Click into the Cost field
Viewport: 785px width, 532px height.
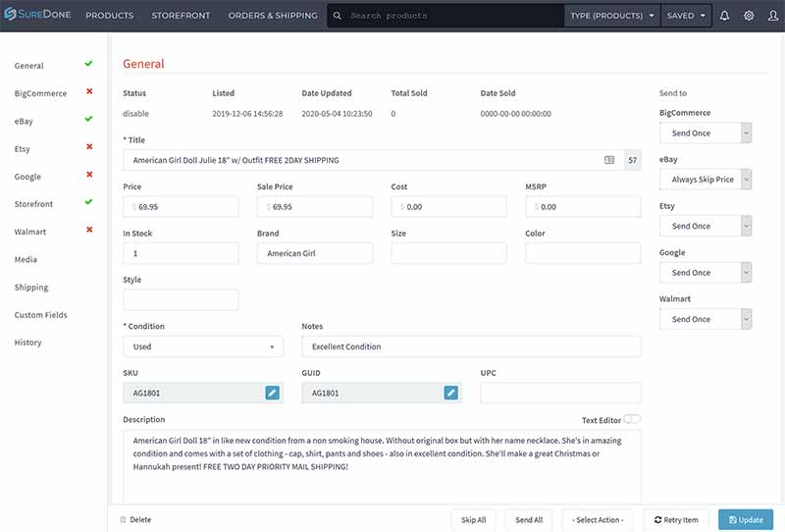449,207
